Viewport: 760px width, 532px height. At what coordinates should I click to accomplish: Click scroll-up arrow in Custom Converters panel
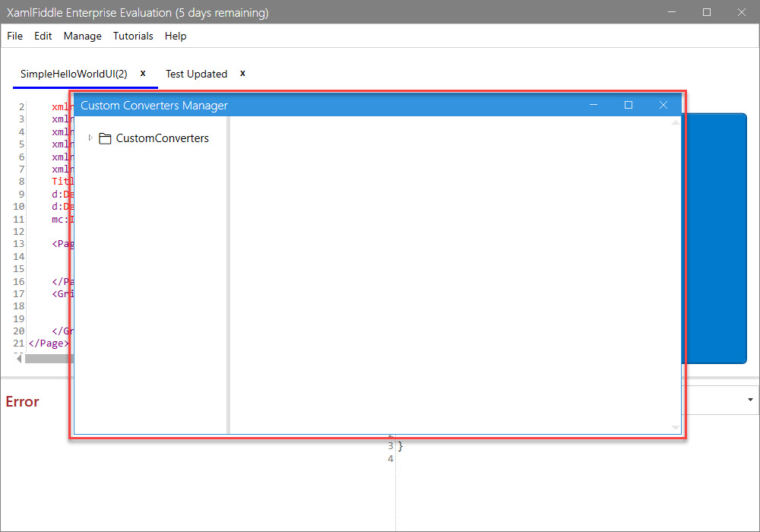click(675, 123)
